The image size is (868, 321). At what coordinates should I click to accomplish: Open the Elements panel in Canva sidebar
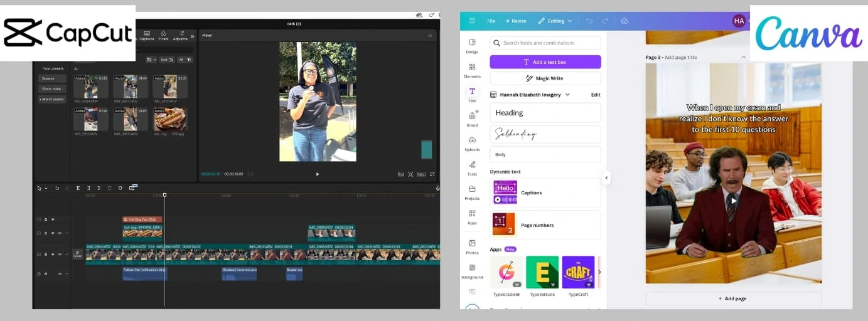[x=472, y=70]
